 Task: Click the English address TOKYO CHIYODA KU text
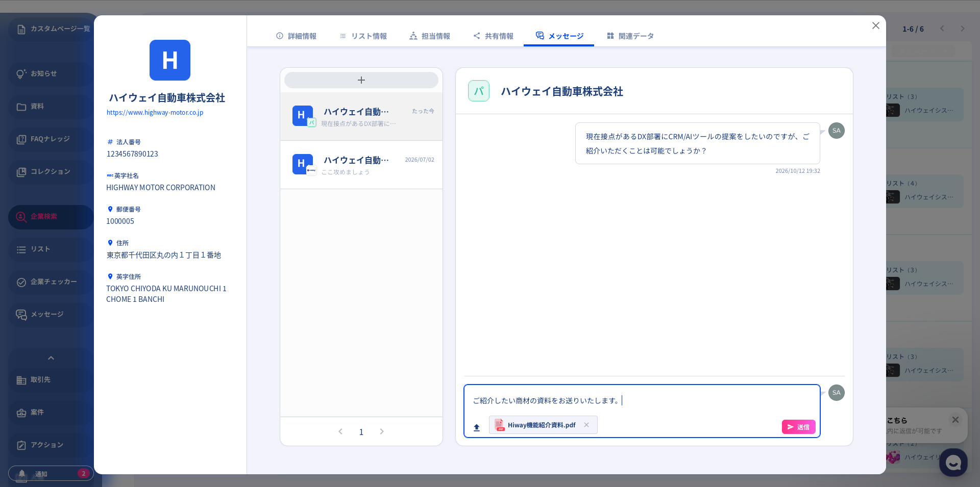(x=166, y=294)
